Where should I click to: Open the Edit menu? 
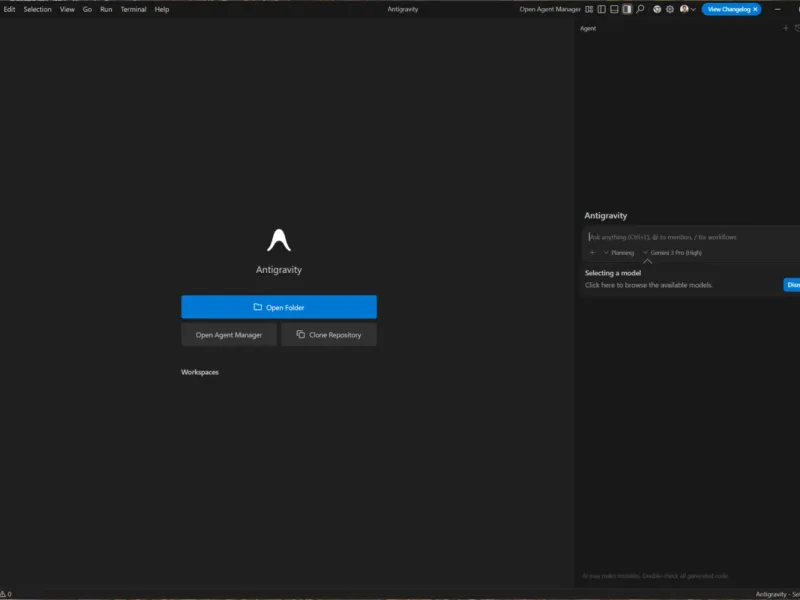click(9, 9)
